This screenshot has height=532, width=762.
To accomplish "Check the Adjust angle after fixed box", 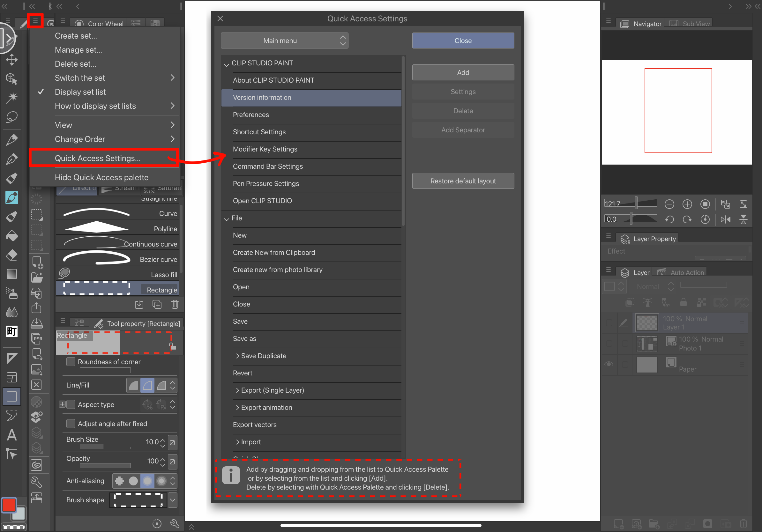I will click(x=71, y=423).
